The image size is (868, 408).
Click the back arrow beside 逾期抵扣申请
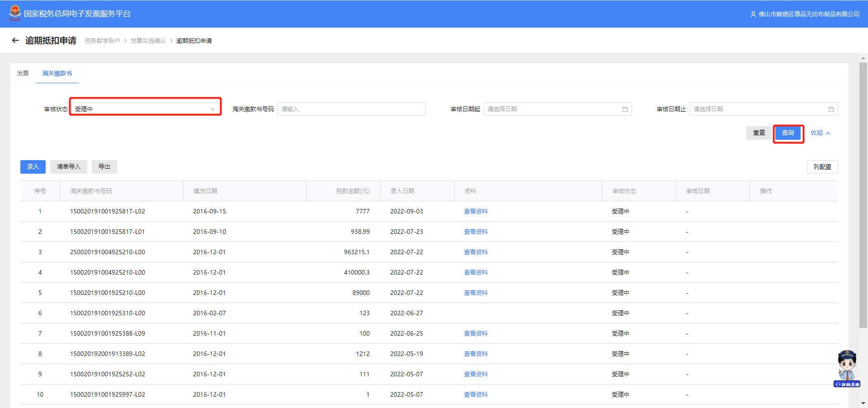point(15,41)
